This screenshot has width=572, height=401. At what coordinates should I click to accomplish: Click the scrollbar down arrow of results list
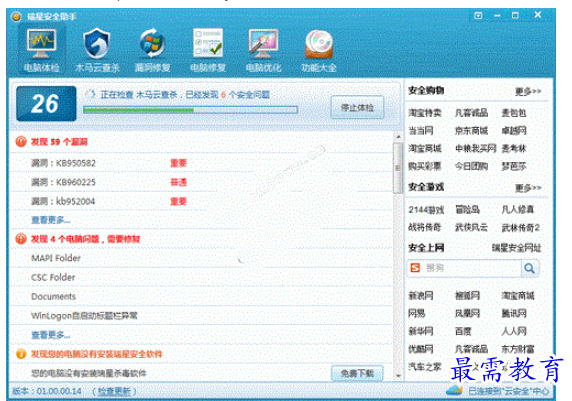pos(398,375)
